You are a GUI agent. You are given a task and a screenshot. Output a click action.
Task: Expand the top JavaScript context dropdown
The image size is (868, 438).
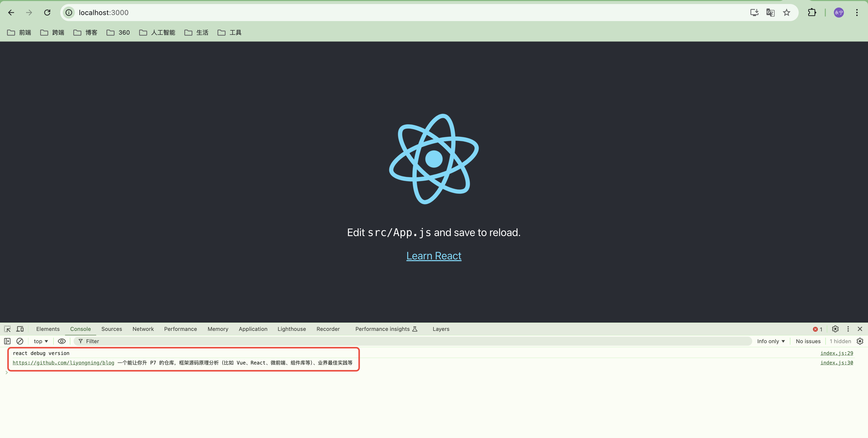pos(41,341)
